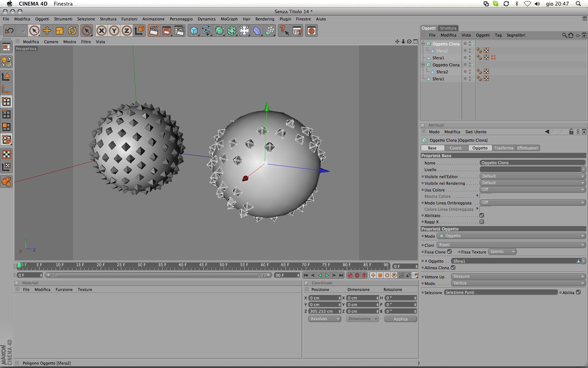The height and width of the screenshot is (368, 588).
Task: Select the Move tool
Action: click(47, 31)
